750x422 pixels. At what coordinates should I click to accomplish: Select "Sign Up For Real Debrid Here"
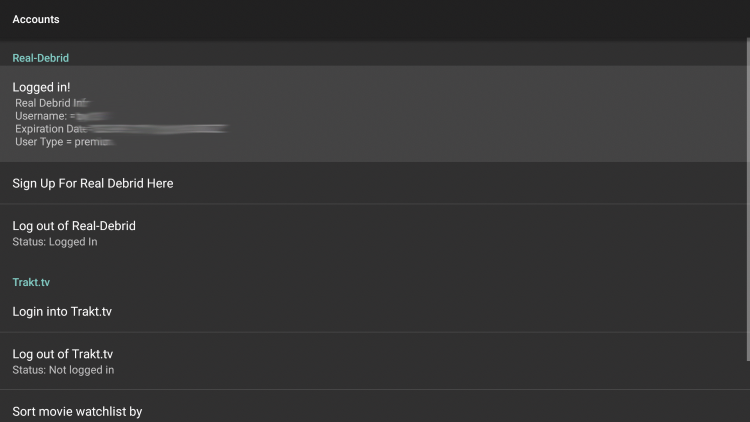pos(373,183)
